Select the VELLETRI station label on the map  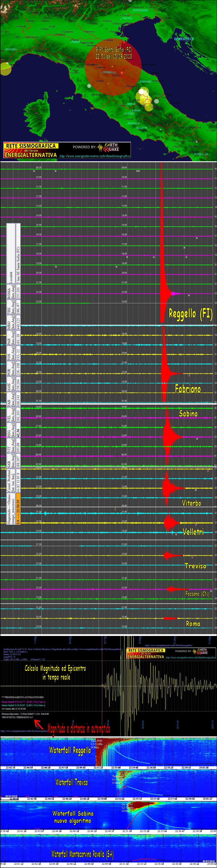tap(141, 128)
